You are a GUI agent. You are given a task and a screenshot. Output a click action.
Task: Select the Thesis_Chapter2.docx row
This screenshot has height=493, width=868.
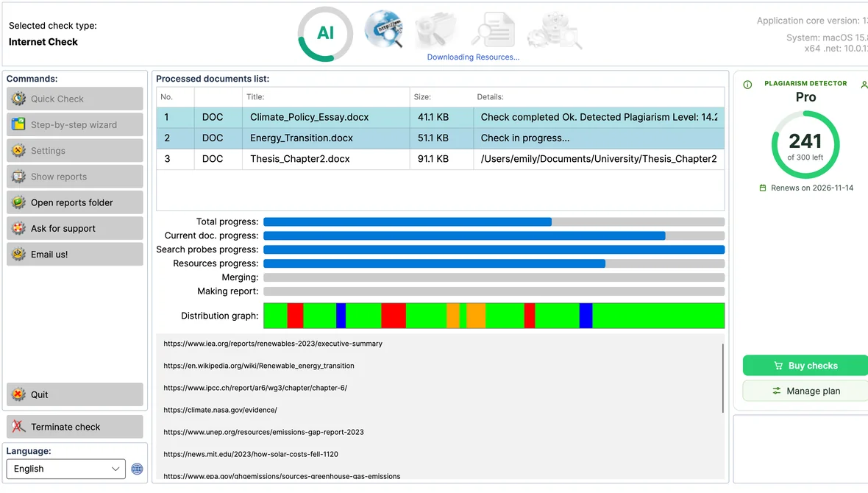coord(440,159)
